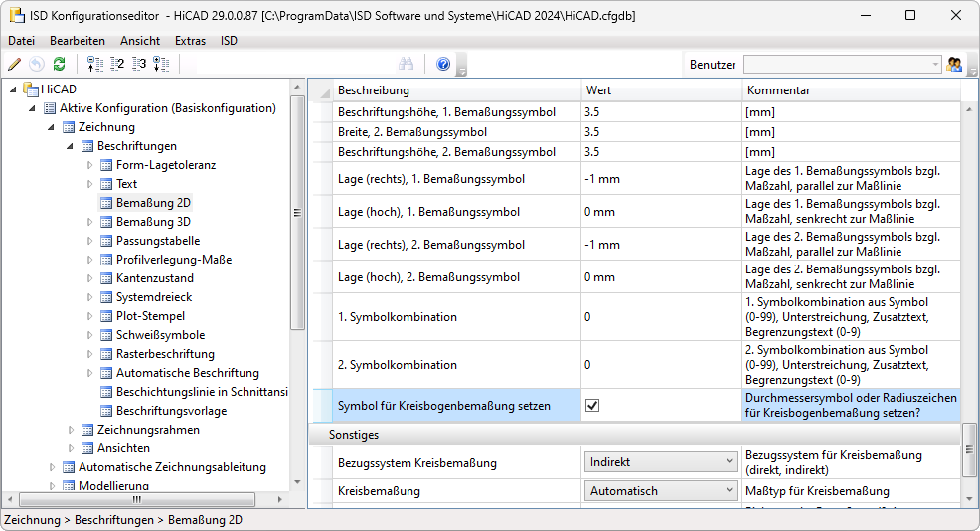Select Automatische Beschriftung in the tree

[x=188, y=373]
